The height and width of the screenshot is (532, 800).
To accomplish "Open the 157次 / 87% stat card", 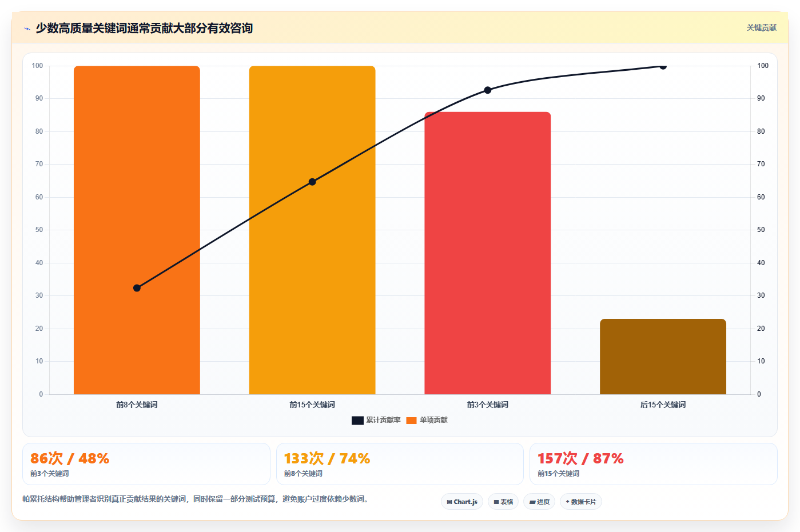I will [x=654, y=464].
